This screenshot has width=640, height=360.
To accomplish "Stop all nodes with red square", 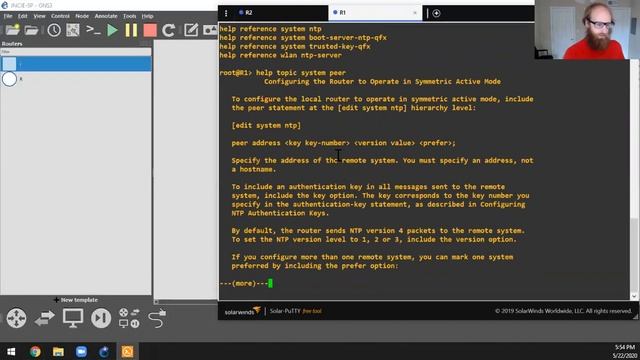I will 150,30.
